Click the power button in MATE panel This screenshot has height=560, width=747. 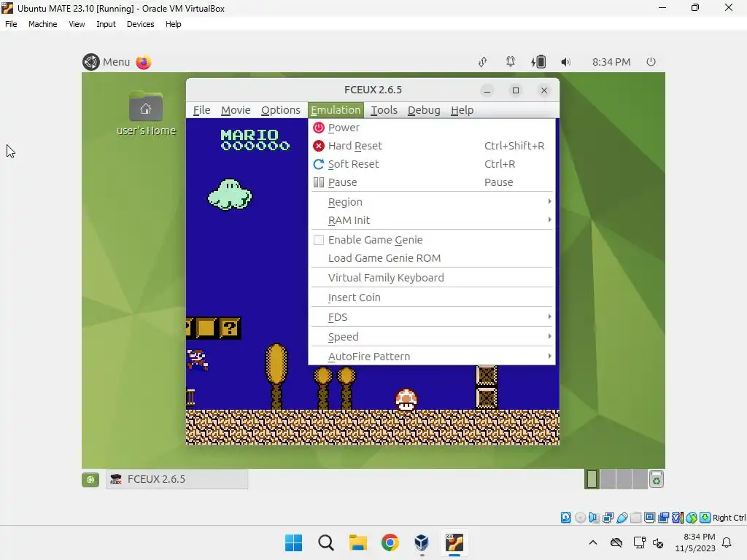point(651,62)
